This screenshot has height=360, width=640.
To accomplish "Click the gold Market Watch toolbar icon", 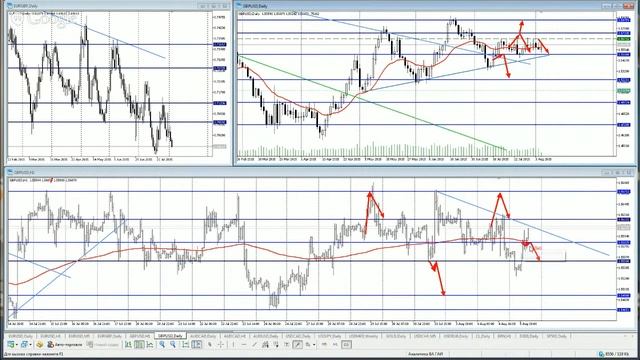I will [x=40, y=344].
